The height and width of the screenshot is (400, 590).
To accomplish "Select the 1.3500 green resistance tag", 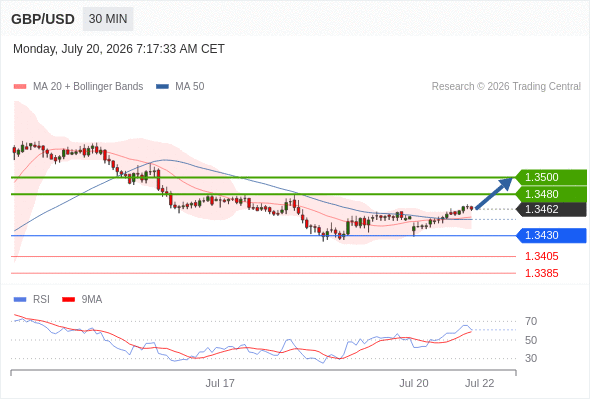I will click(x=550, y=177).
